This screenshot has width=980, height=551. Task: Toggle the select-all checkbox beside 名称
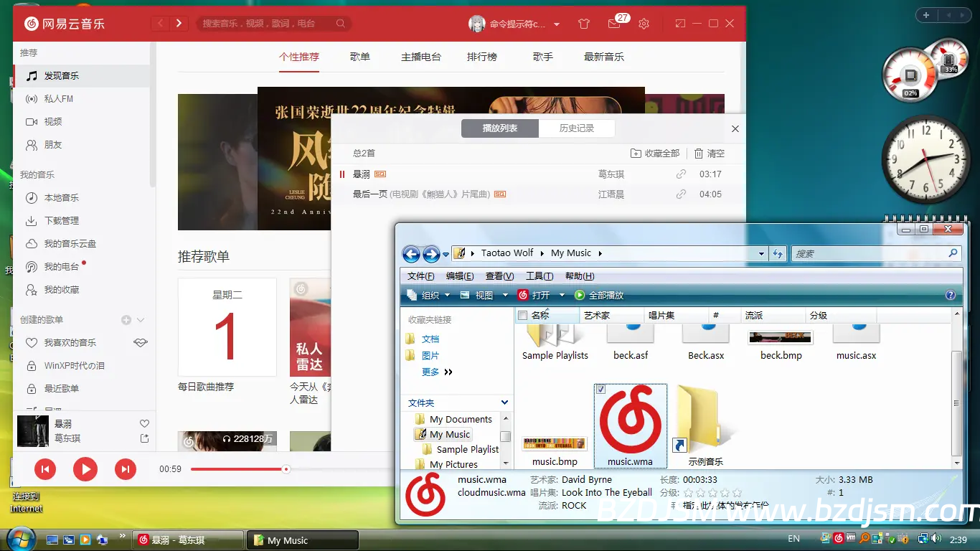point(523,316)
